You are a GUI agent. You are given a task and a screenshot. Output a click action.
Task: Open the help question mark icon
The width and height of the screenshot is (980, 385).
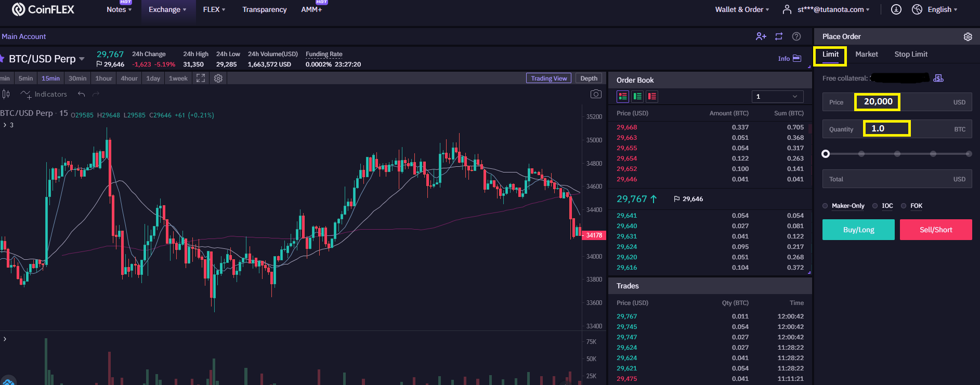(x=796, y=36)
